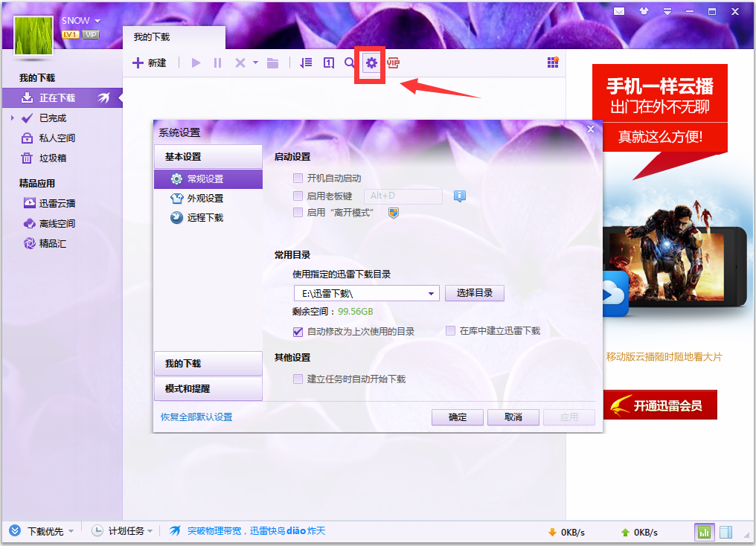Open the message envelope icon in the titlebar

tap(619, 11)
